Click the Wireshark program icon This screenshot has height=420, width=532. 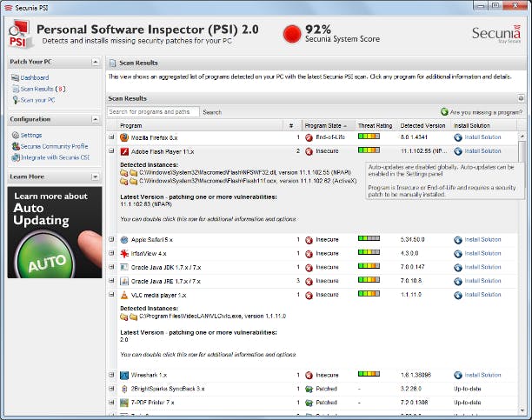[124, 375]
